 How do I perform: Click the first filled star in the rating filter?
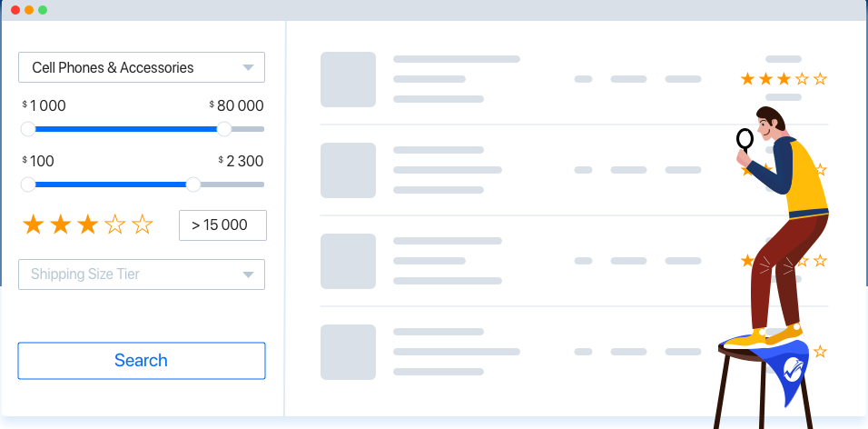point(34,224)
